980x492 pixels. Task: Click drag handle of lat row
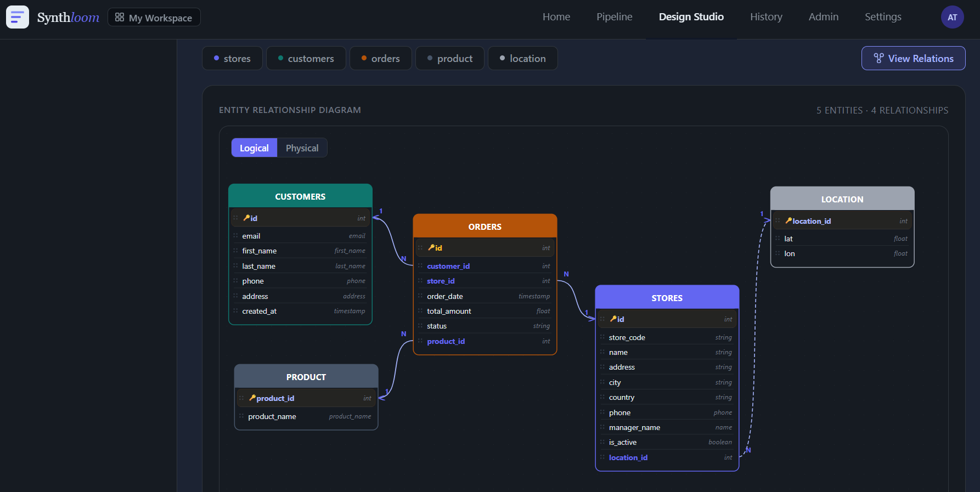(778, 239)
